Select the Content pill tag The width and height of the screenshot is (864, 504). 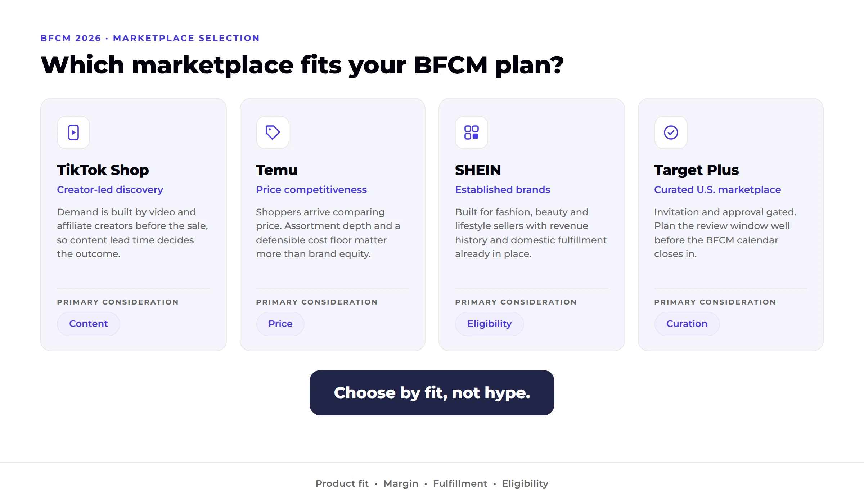pyautogui.click(x=89, y=324)
